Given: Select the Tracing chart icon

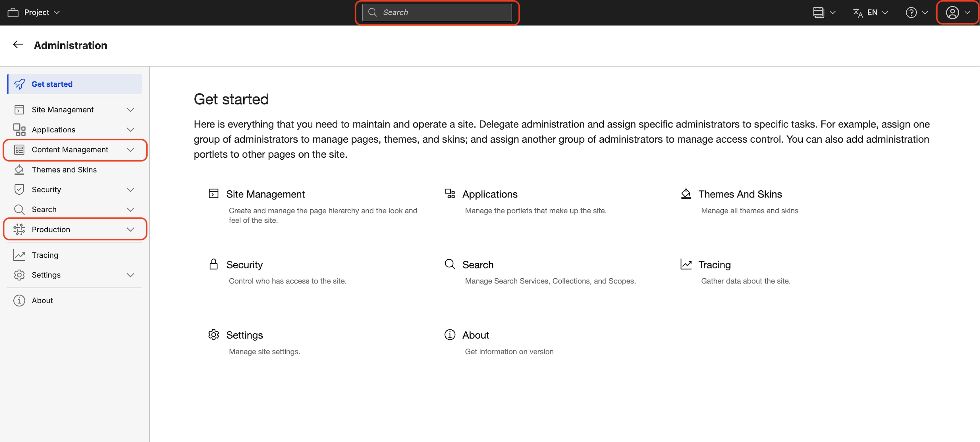Looking at the screenshot, I should pyautogui.click(x=19, y=255).
